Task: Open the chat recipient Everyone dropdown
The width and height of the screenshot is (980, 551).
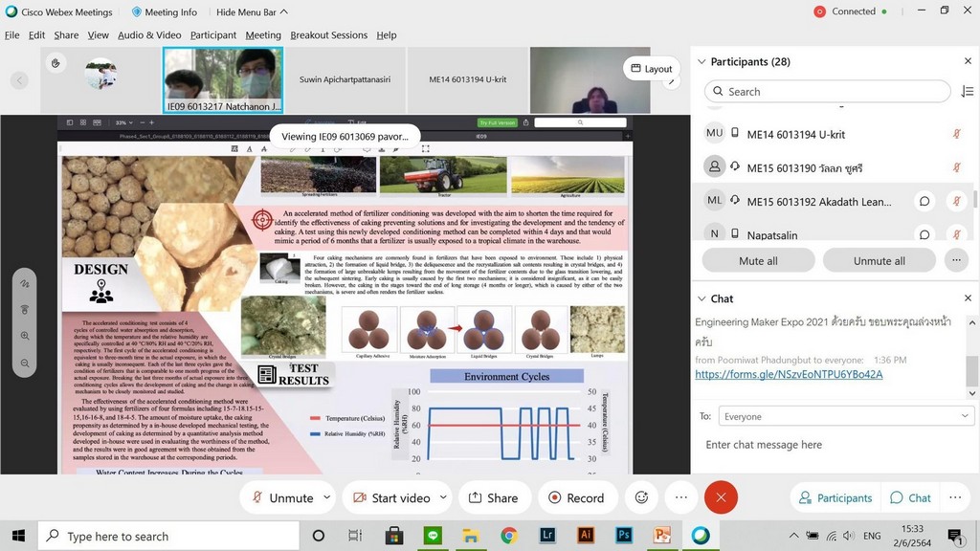Action: click(965, 416)
